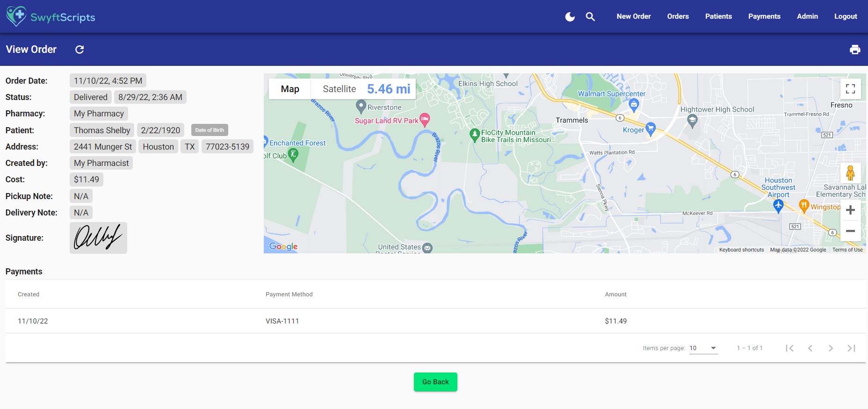Click FloCity Mountain Bike Trails marker
The image size is (868, 409).
[x=475, y=136]
